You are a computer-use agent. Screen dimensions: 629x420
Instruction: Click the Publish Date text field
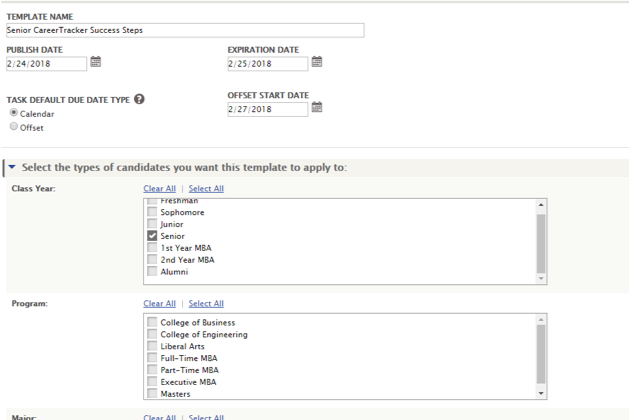tap(47, 64)
